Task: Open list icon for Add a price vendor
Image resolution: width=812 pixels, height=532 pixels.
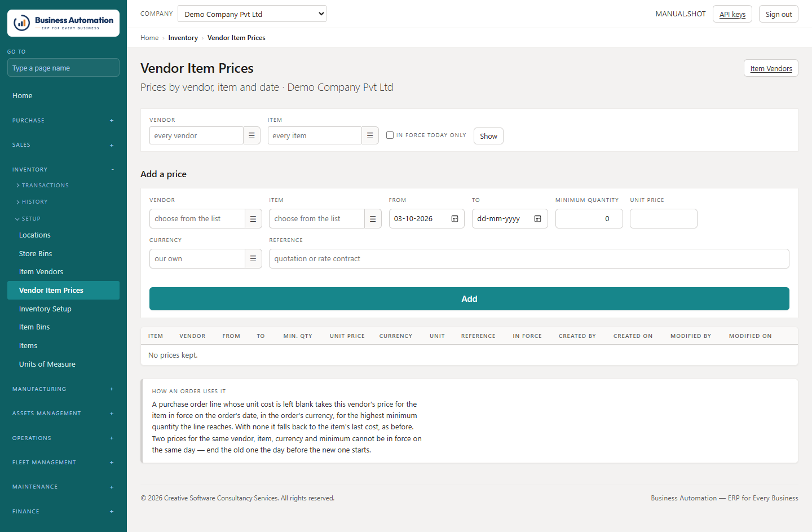Action: (x=253, y=219)
